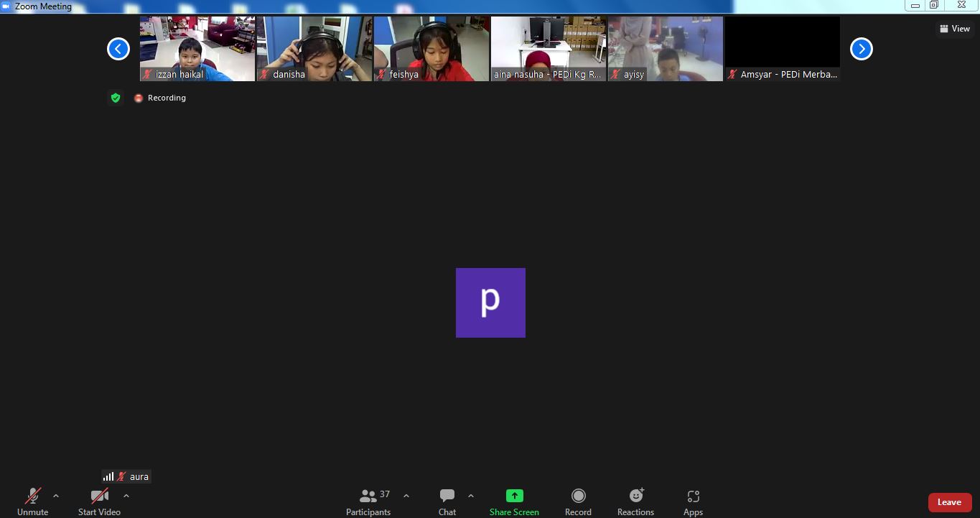Viewport: 980px width, 518px height.
Task: Click the muted mic icon beside ayisy
Action: [x=615, y=74]
